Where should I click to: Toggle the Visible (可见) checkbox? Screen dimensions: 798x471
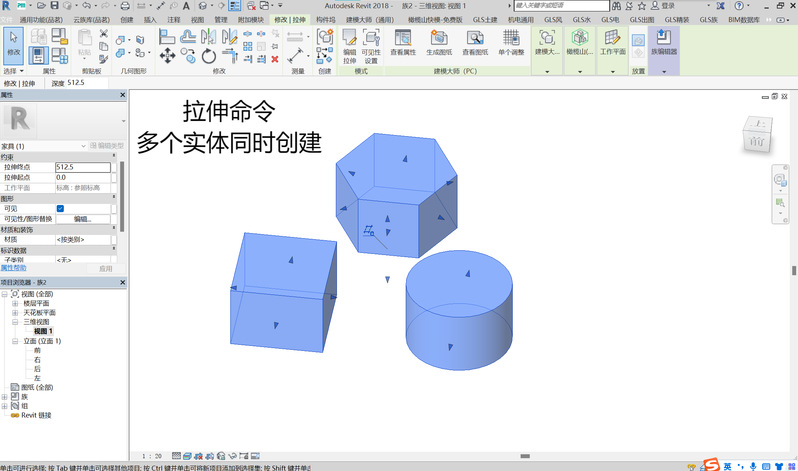tap(60, 208)
